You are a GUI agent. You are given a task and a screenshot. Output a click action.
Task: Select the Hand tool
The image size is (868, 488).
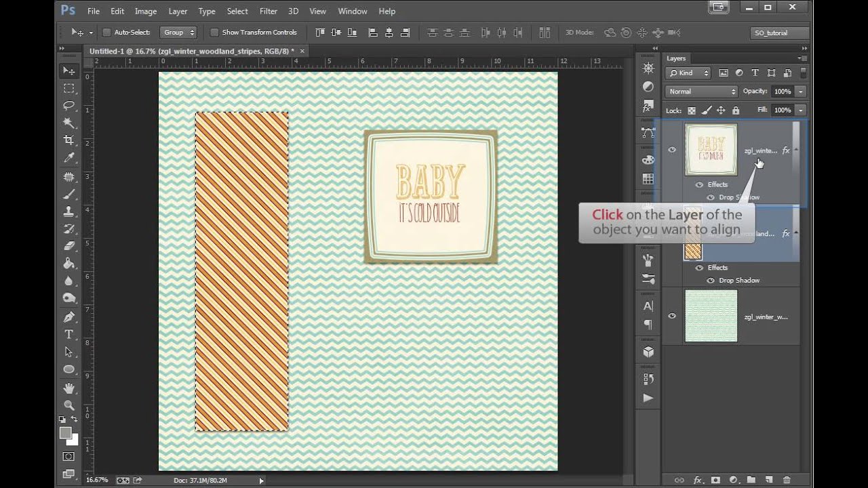click(x=68, y=388)
